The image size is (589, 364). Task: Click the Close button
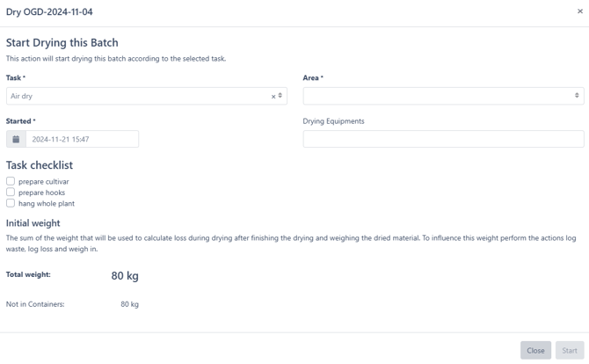tap(535, 350)
